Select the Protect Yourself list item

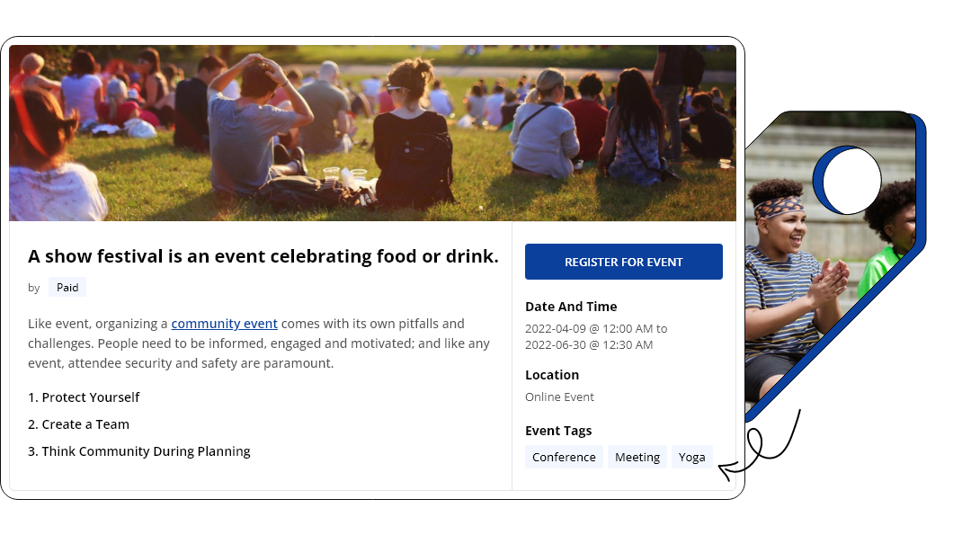[x=84, y=397]
